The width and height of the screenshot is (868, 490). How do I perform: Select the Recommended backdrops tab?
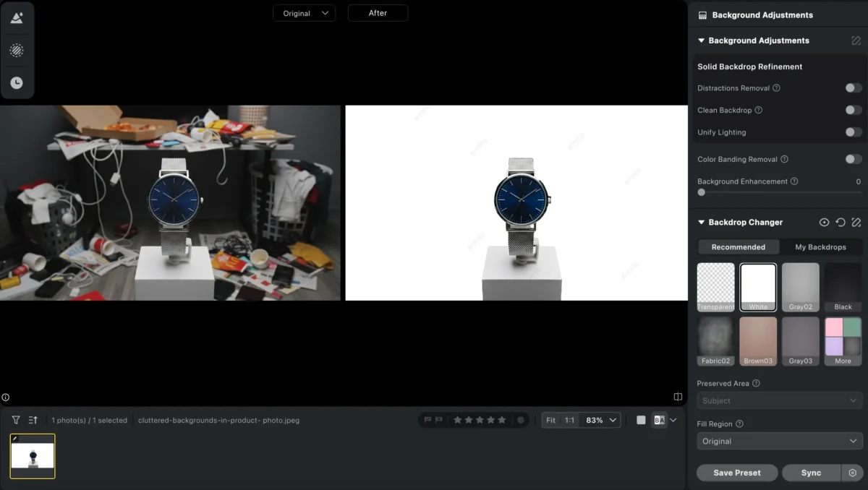tap(738, 246)
